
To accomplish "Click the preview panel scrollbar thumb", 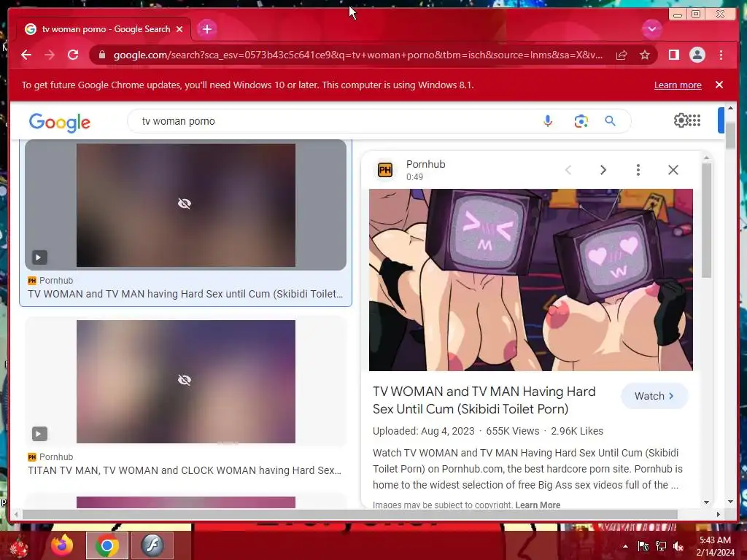I will point(706,220).
